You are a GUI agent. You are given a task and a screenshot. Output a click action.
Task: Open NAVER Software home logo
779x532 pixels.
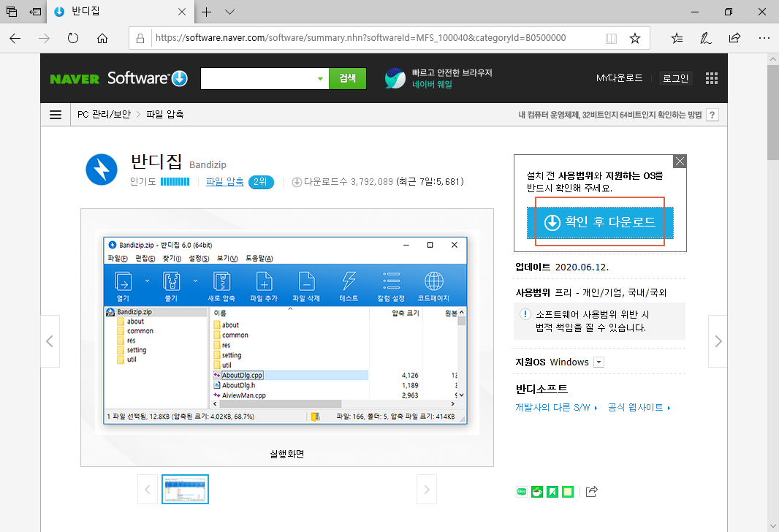click(x=118, y=78)
